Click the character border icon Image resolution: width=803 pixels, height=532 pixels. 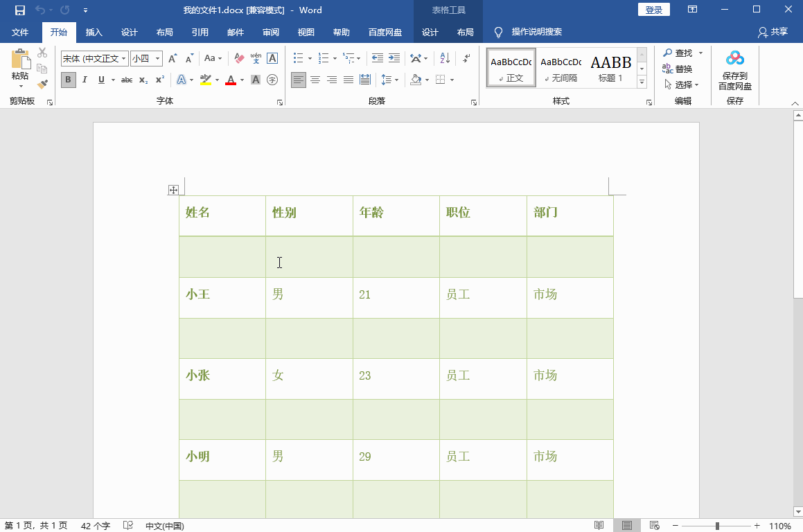pyautogui.click(x=272, y=58)
